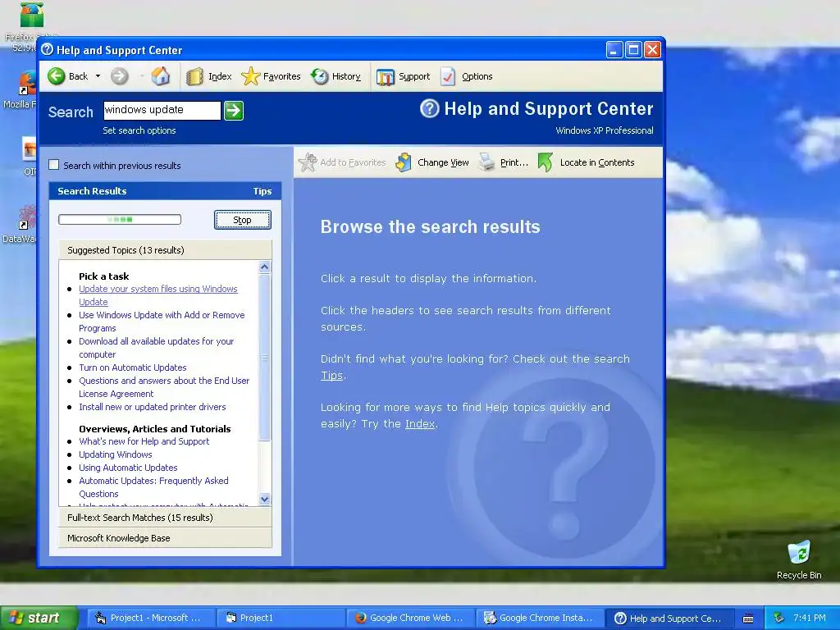Go to Home via house icon
The width and height of the screenshot is (840, 630).
coord(160,76)
